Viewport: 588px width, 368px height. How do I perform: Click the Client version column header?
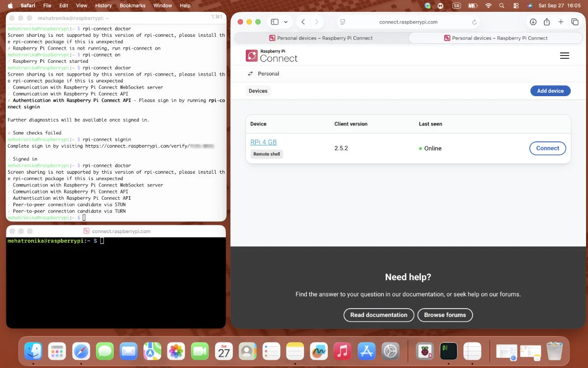tap(351, 124)
